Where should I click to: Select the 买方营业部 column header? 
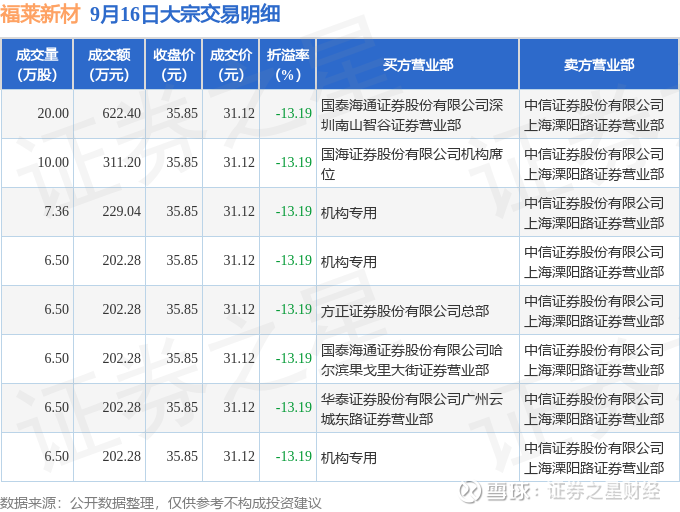(x=418, y=65)
